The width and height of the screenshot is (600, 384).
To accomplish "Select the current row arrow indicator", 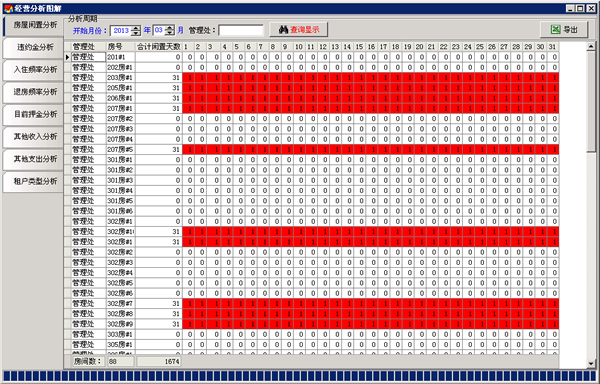I will tap(67, 57).
